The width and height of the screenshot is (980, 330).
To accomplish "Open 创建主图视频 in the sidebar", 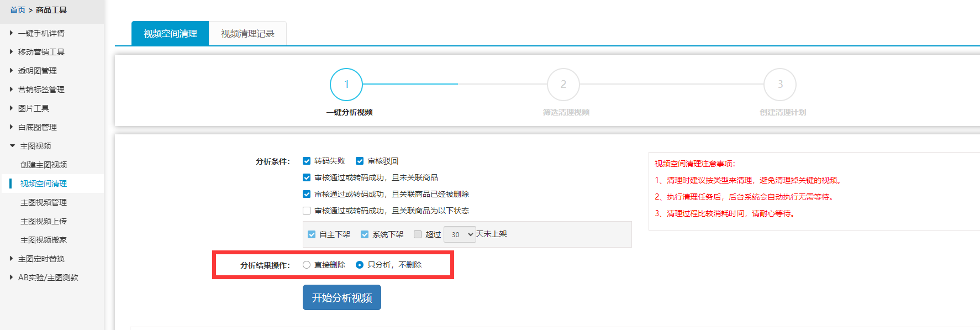I will click(44, 165).
